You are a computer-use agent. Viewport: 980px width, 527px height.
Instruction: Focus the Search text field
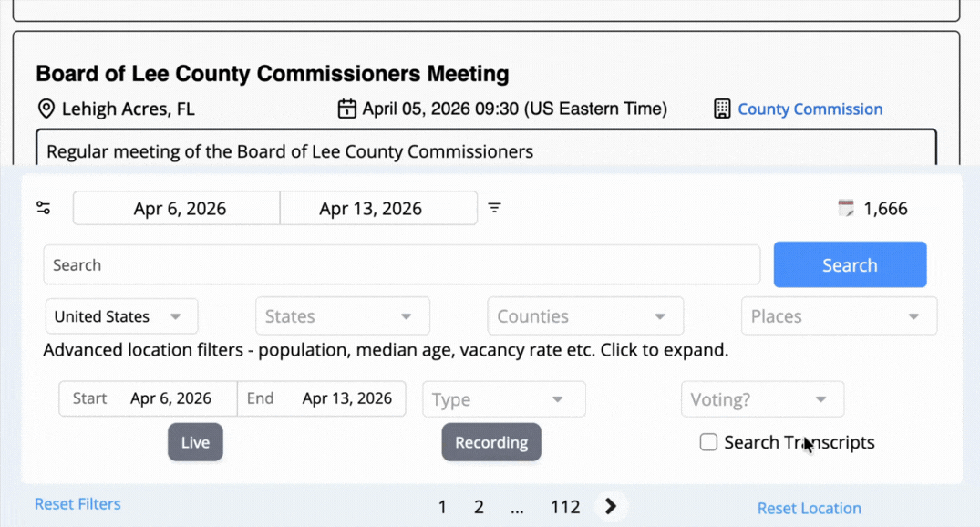[401, 265]
